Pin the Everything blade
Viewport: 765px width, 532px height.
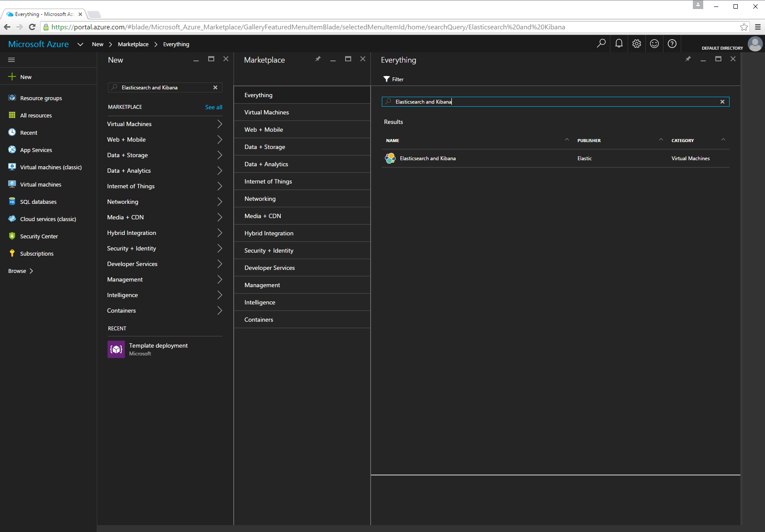click(x=688, y=59)
